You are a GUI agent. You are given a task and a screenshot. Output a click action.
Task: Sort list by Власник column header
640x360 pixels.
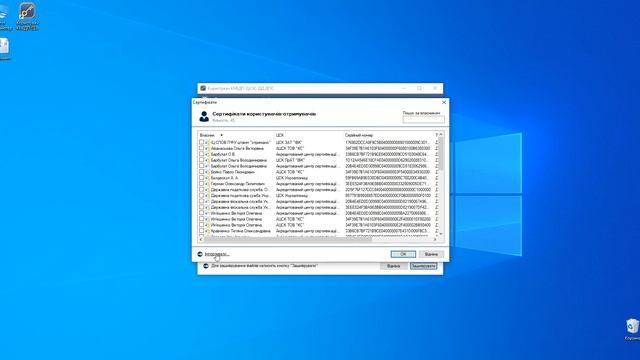coord(236,135)
